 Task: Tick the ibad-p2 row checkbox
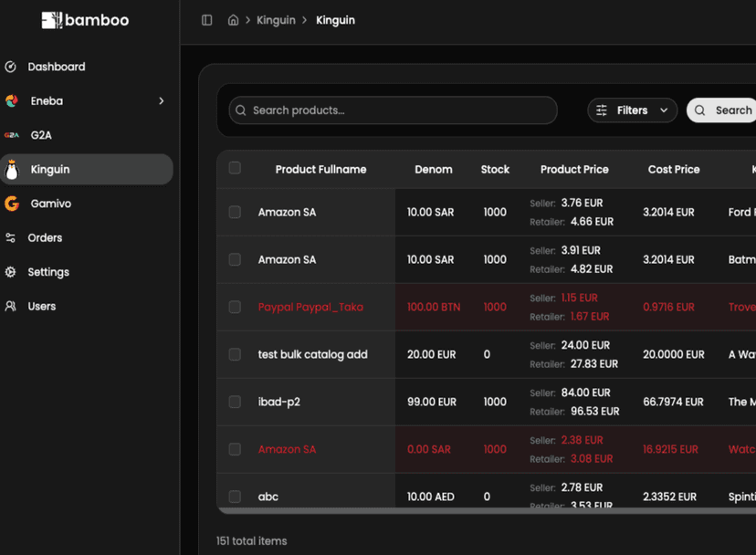coord(235,402)
